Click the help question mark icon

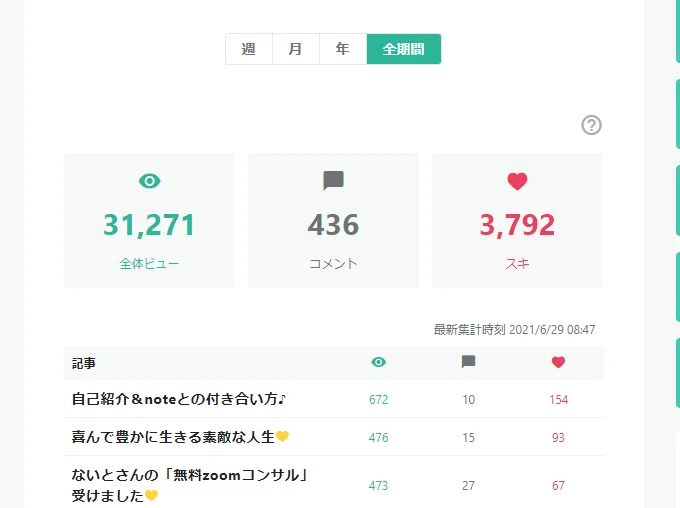(x=591, y=125)
